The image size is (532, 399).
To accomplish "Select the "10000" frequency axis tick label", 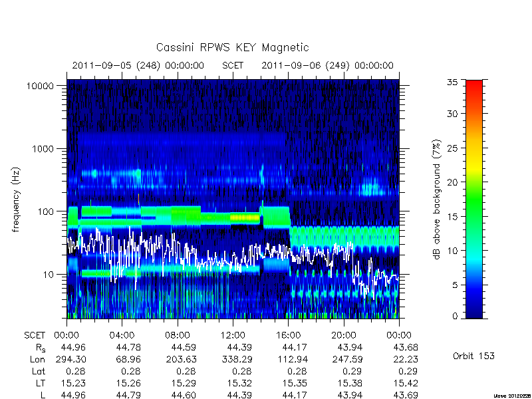I will point(40,86).
